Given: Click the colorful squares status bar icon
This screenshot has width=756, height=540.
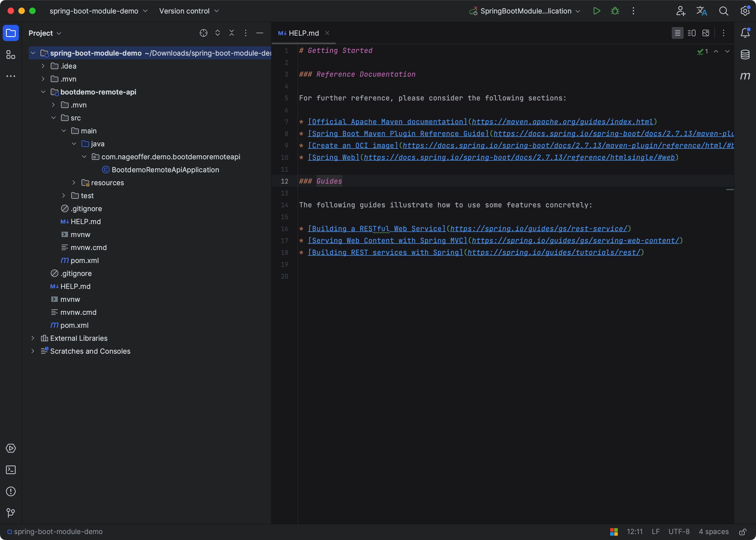Looking at the screenshot, I should pyautogui.click(x=614, y=532).
